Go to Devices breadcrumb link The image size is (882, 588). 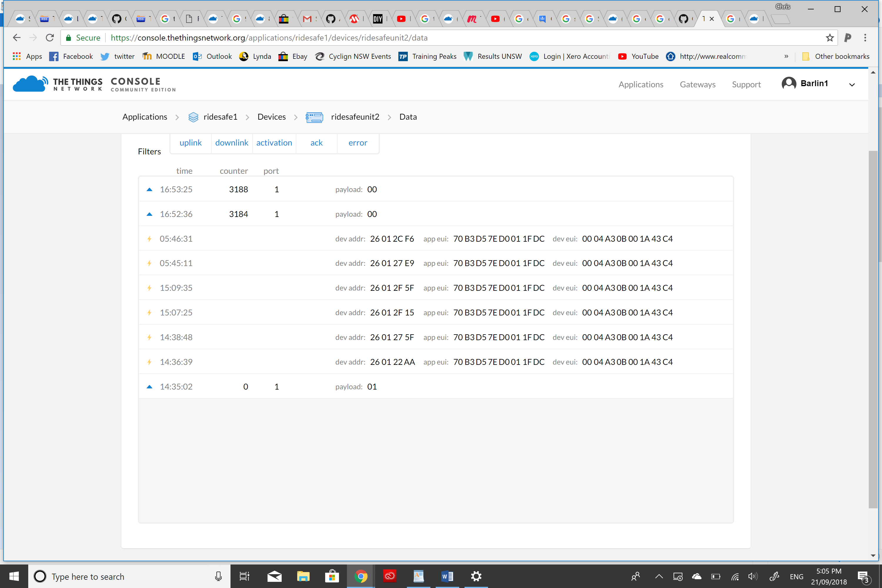271,117
